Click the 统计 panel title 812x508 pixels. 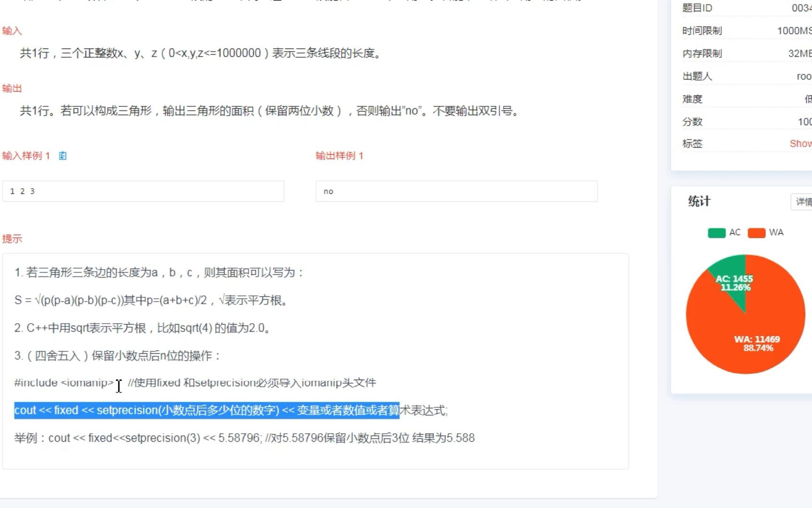point(699,201)
